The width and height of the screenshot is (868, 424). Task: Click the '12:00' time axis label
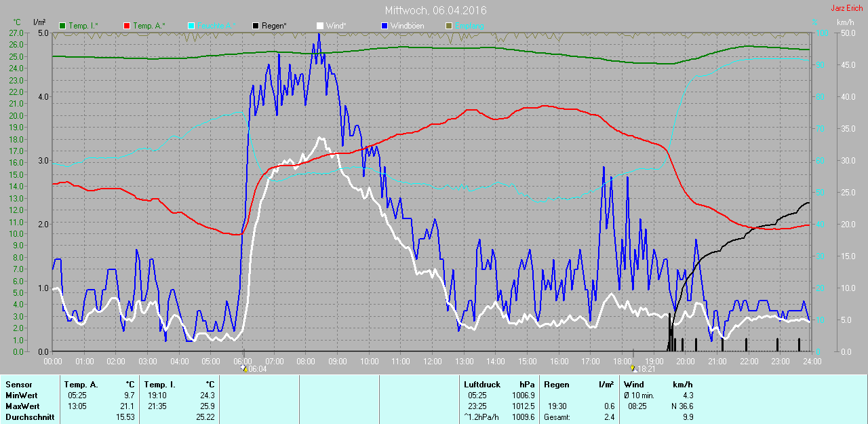(x=433, y=361)
